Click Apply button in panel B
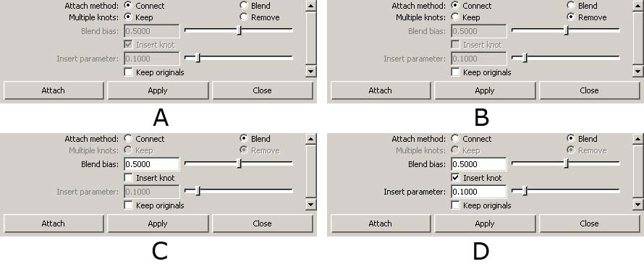644x264 pixels. [485, 90]
